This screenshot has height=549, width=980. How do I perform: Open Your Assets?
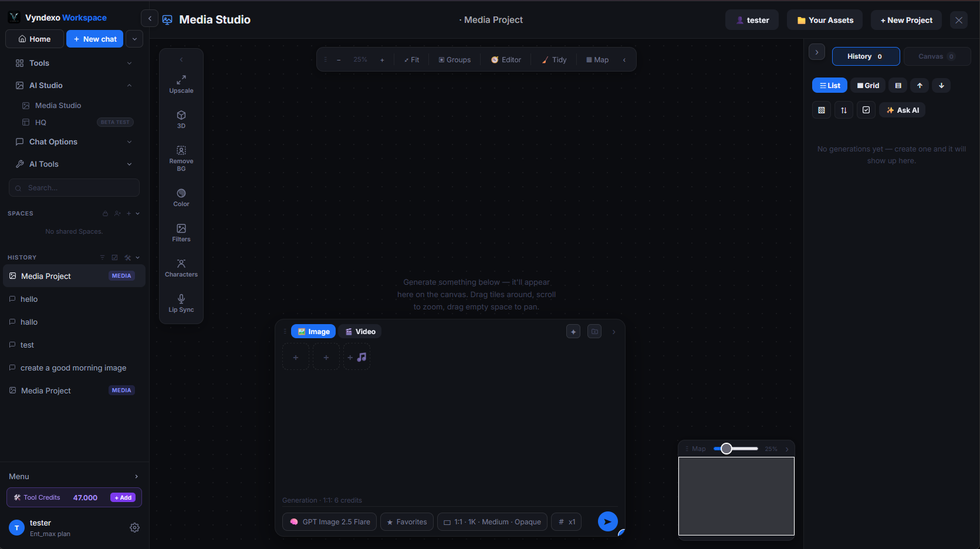[x=825, y=20]
